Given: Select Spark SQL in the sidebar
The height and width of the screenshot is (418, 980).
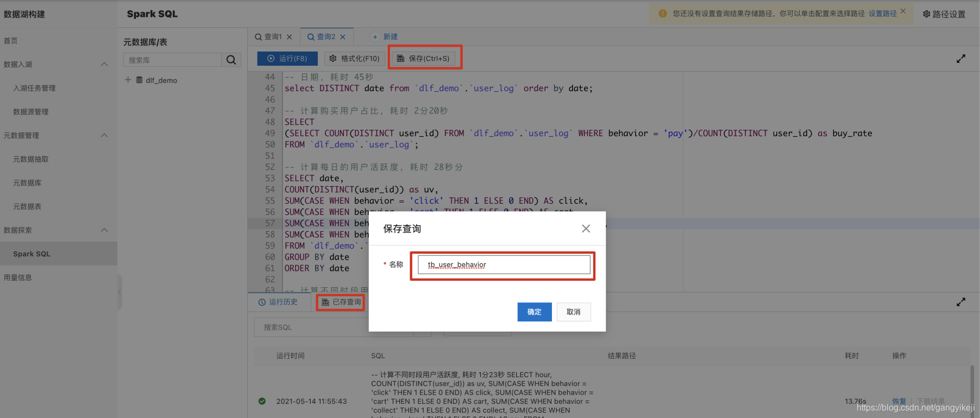Looking at the screenshot, I should click(59, 254).
